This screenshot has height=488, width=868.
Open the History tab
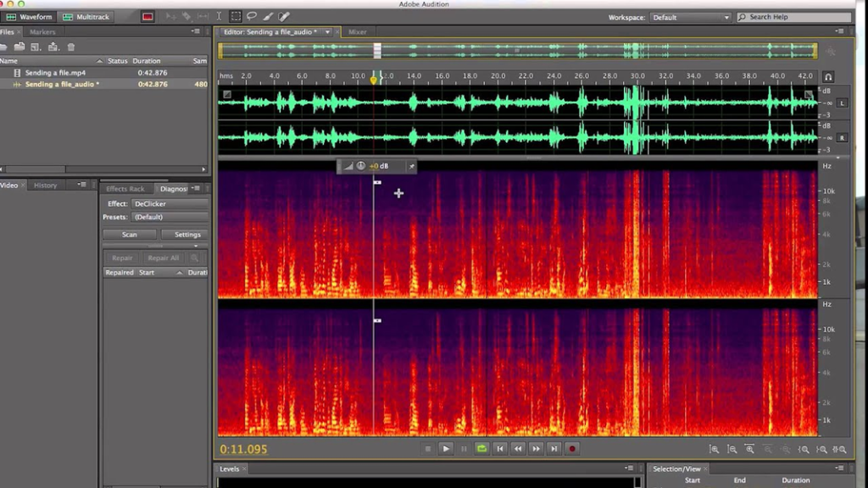45,186
